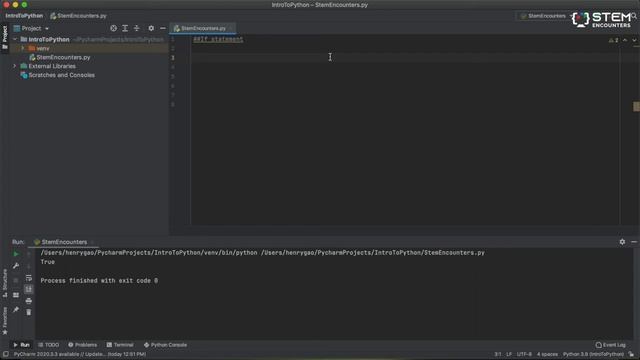Open the Event Log
640x360 pixels.
(611, 345)
